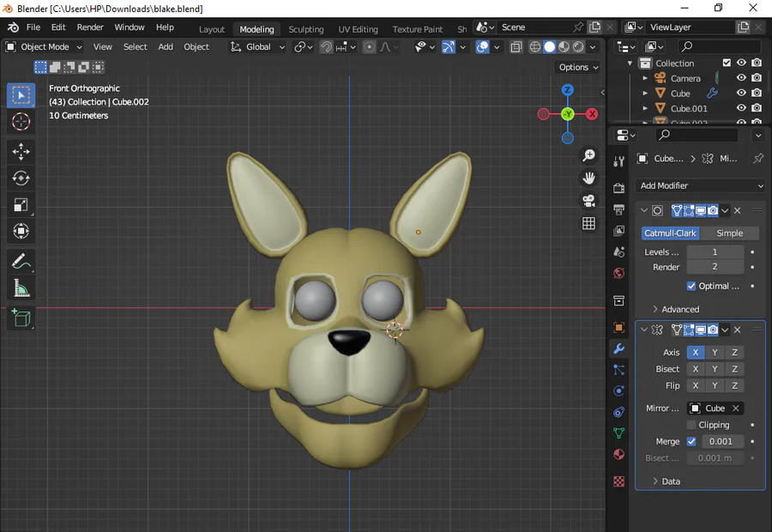The image size is (772, 532).
Task: Enable the Clipping checkbox
Action: (691, 425)
